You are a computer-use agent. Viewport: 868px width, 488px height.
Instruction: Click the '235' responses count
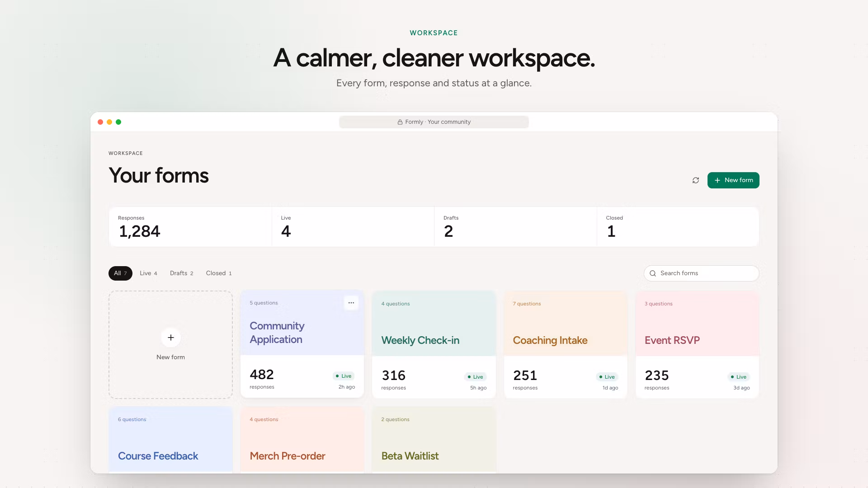click(657, 375)
